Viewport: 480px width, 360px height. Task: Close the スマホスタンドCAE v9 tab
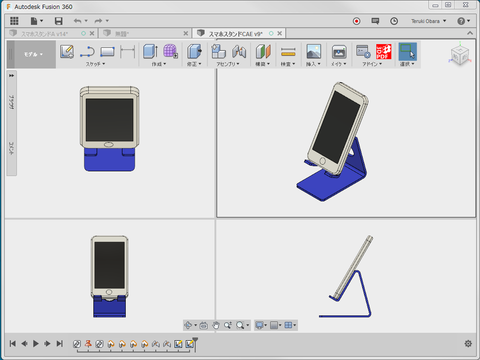coord(280,33)
